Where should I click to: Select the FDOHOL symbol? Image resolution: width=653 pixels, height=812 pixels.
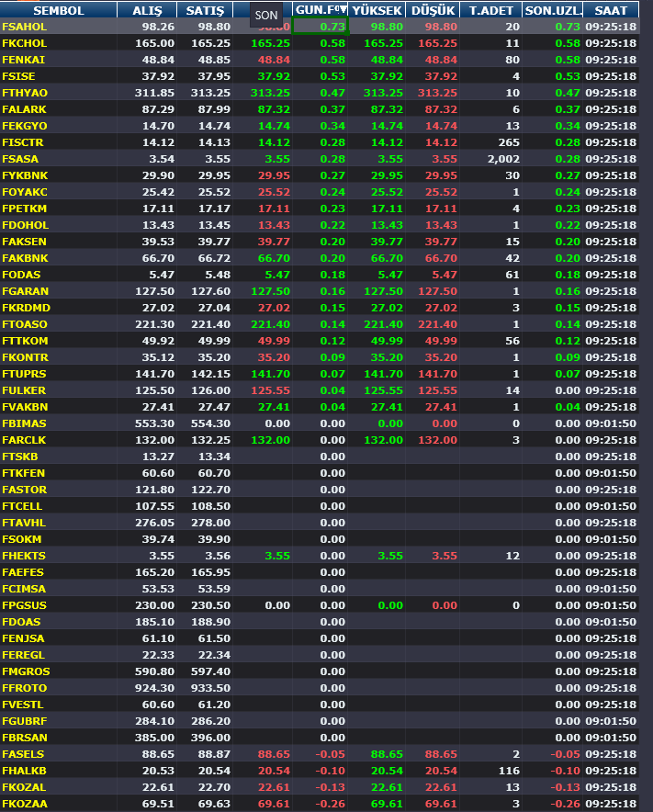click(26, 225)
